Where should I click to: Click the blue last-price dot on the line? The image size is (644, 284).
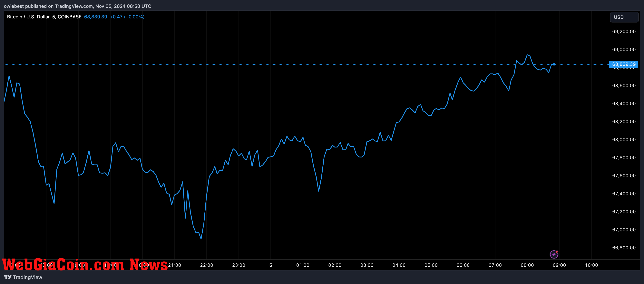(x=554, y=64)
